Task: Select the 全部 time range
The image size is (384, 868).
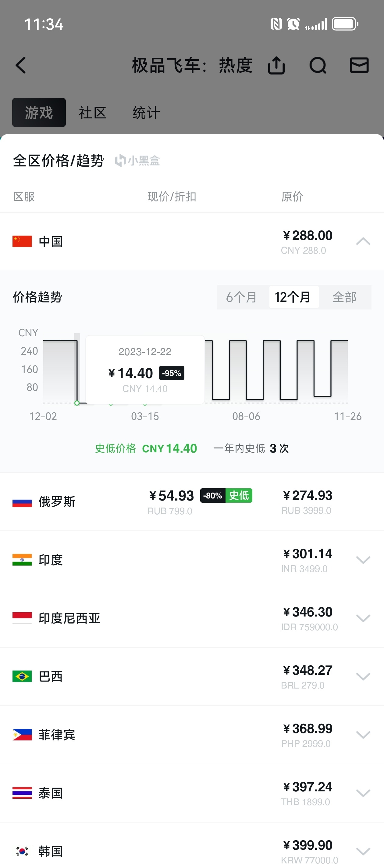Action: click(344, 297)
